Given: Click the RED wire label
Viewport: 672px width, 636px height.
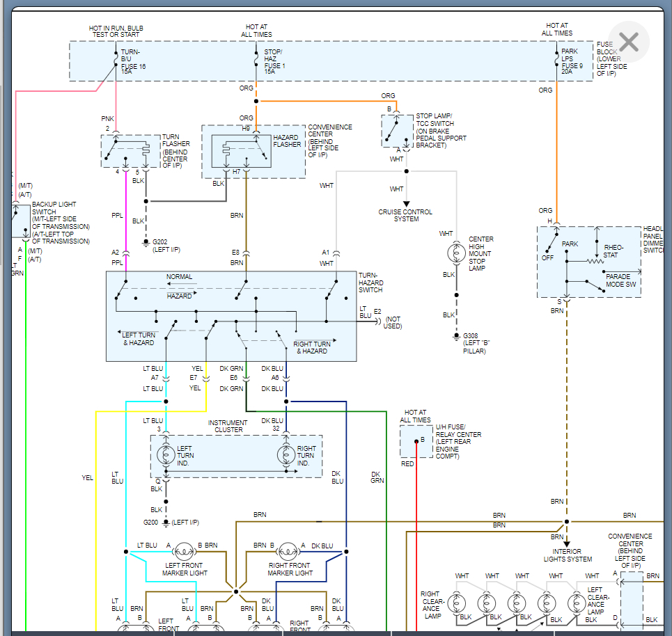Looking at the screenshot, I should tap(407, 464).
